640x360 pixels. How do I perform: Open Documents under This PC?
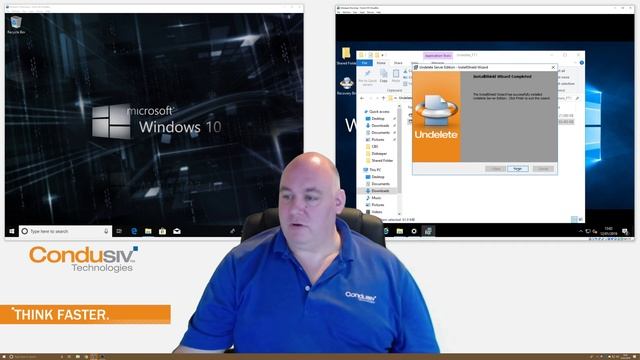coord(377,184)
